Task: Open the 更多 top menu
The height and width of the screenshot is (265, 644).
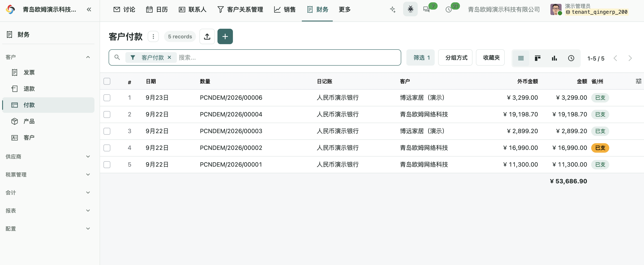Action: pyautogui.click(x=345, y=9)
